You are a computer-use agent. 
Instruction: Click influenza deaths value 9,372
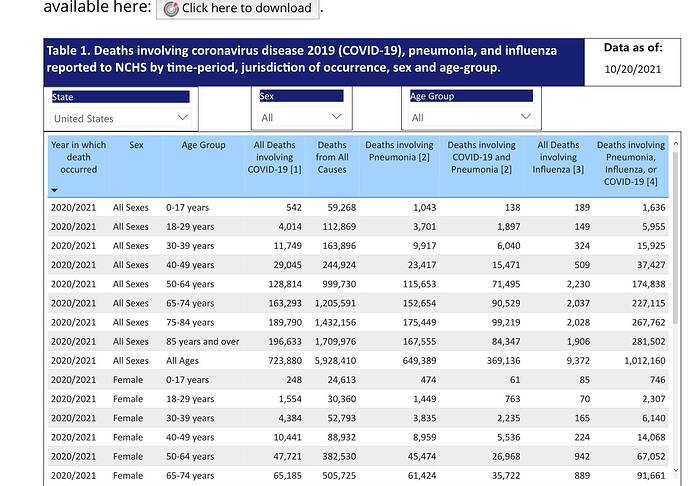[578, 361]
